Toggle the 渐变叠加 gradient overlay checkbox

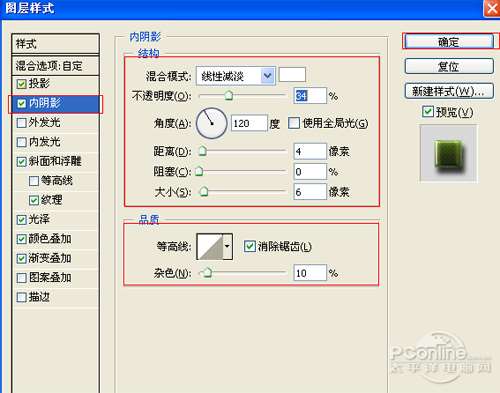(x=21, y=258)
